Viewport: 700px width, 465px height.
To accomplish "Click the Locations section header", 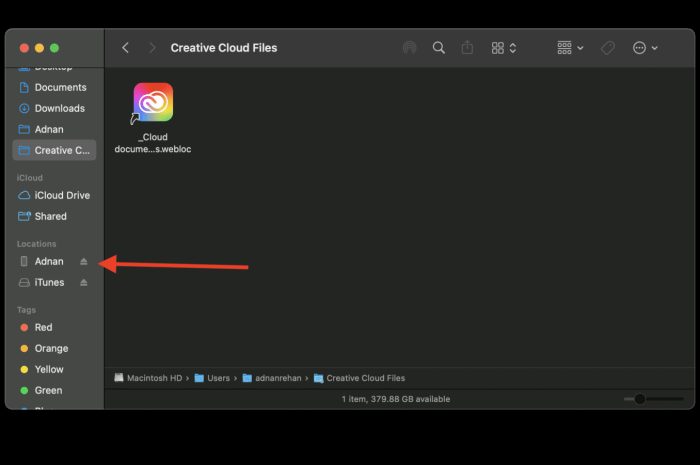I will coord(37,244).
